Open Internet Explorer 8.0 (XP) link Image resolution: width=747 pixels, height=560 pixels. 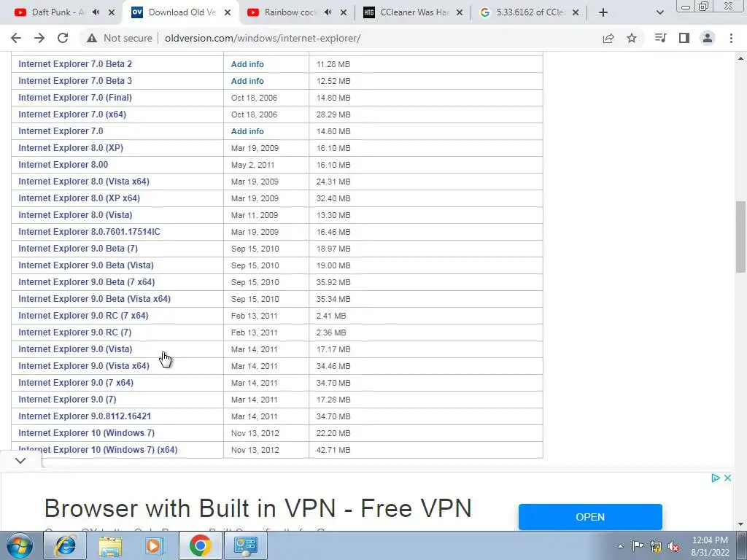(x=71, y=147)
